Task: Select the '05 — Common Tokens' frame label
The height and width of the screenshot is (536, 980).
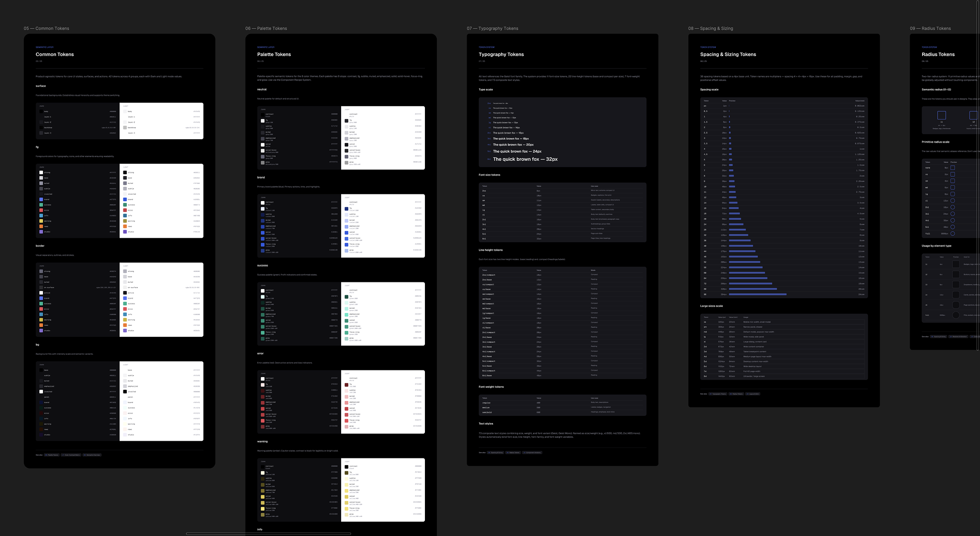Action: 46,28
